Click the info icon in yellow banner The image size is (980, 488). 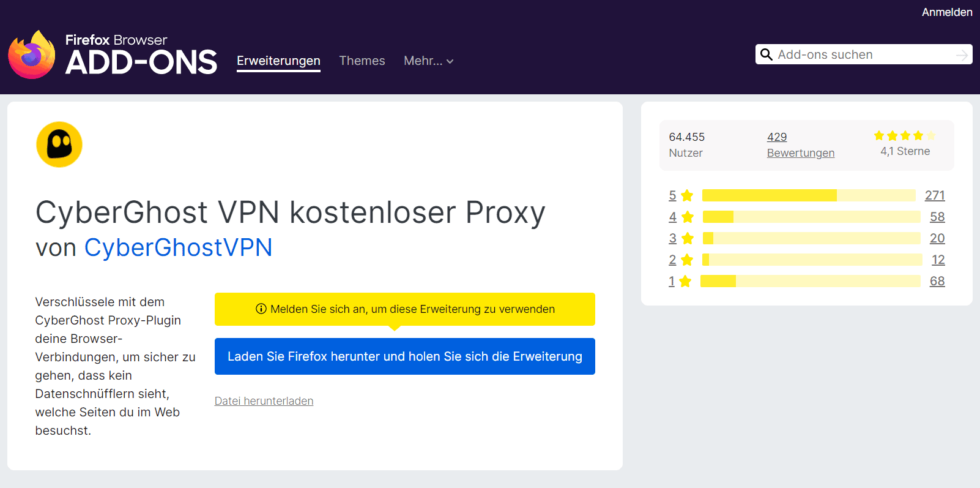[261, 309]
